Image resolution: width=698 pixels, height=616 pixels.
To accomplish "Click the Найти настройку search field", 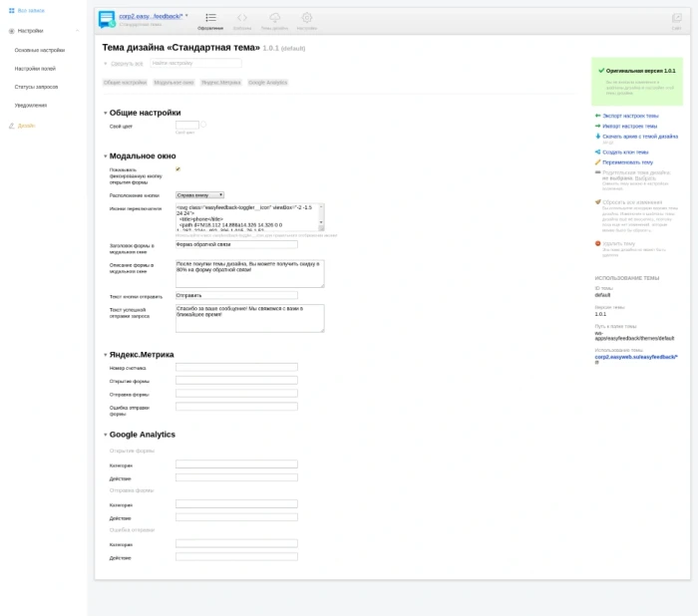I will 195,63.
